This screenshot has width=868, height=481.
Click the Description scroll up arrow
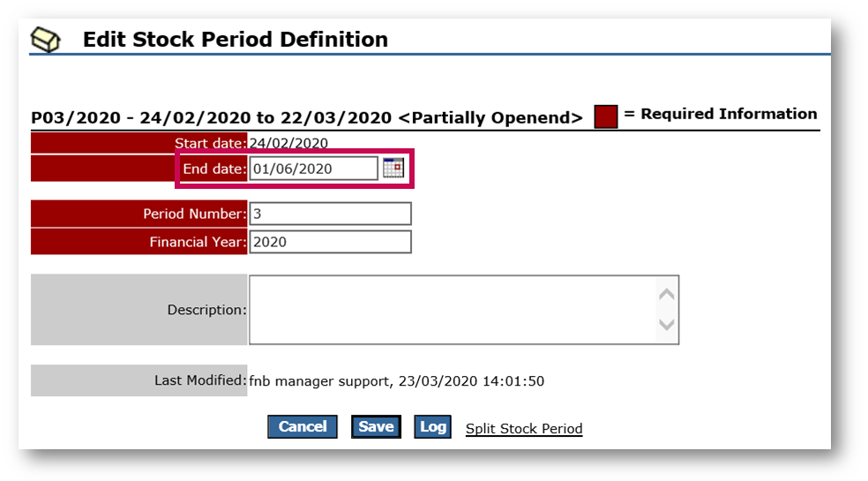click(x=667, y=294)
